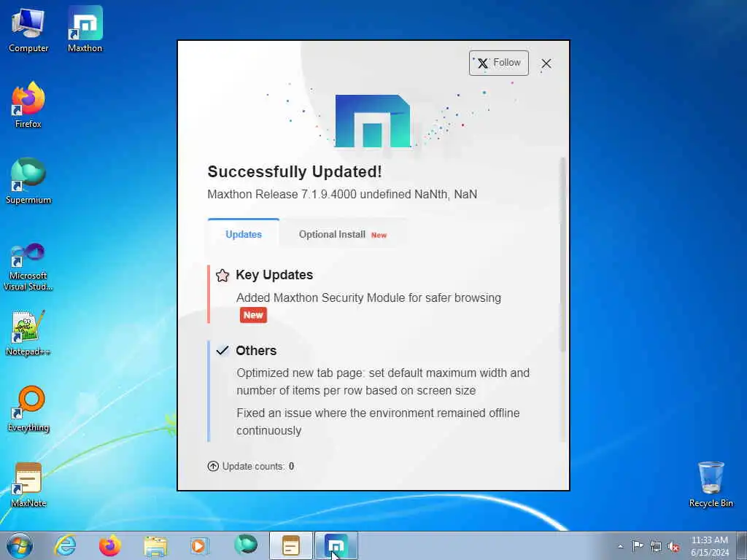This screenshot has width=747, height=560.
Task: Click the Show Desktop strip
Action: tap(742, 545)
